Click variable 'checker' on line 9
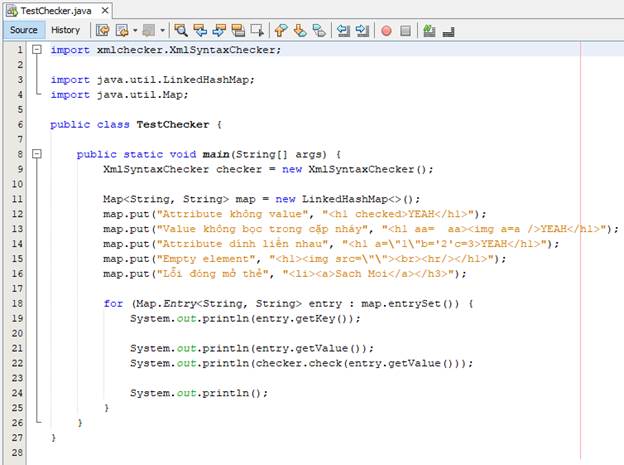 239,169
